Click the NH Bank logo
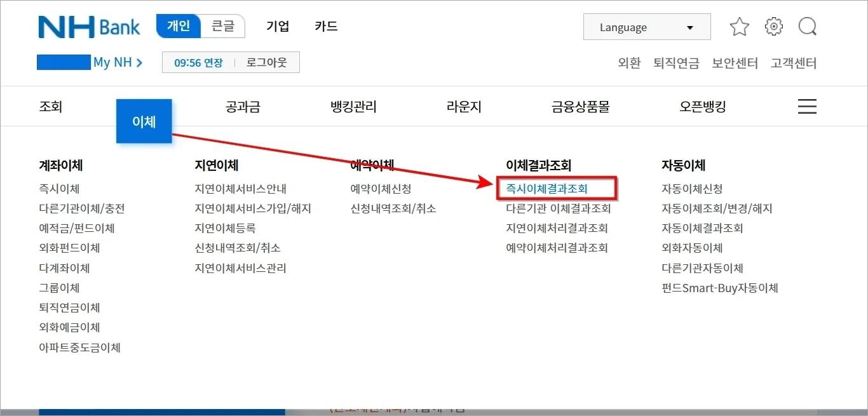Image resolution: width=868 pixels, height=416 pixels. (89, 26)
